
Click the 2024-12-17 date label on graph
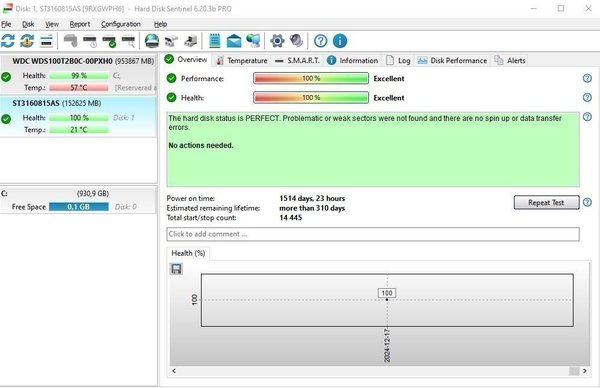tap(387, 345)
